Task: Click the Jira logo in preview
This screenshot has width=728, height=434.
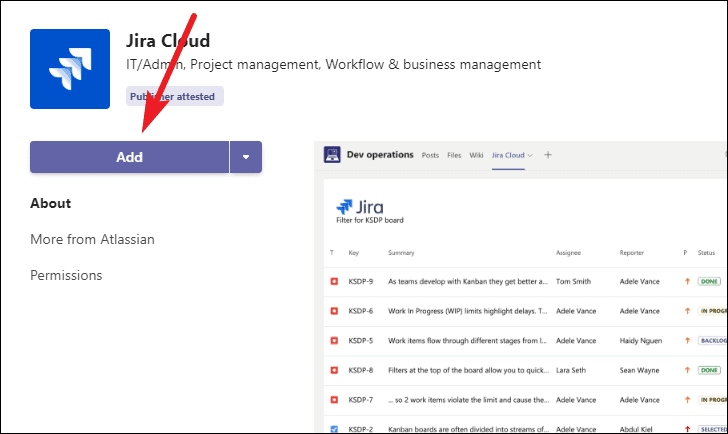Action: pos(360,207)
